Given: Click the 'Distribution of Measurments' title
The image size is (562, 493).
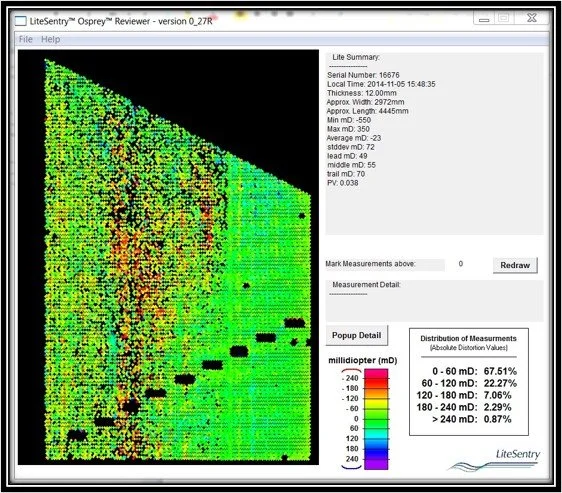Looking at the screenshot, I should (x=468, y=338).
